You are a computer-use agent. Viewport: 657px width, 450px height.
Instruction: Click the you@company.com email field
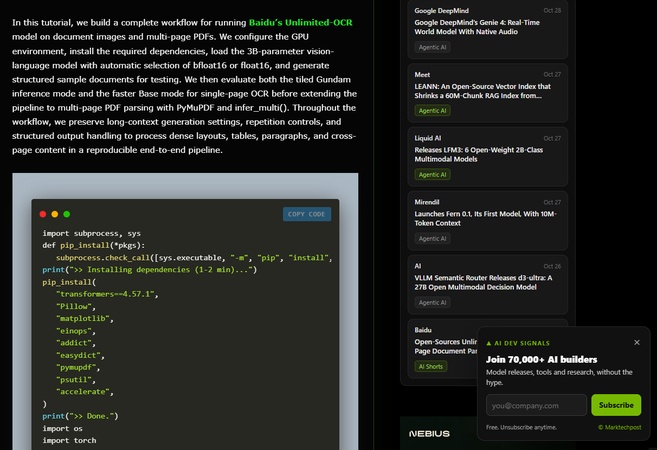536,405
